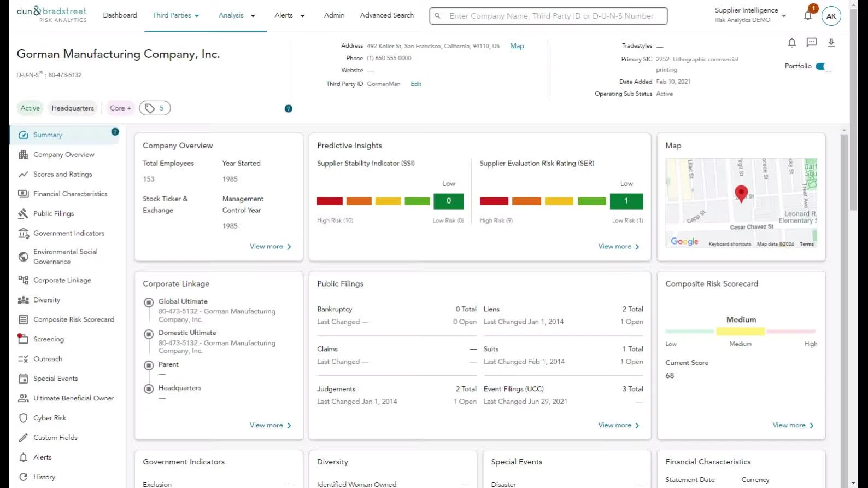The width and height of the screenshot is (868, 488).
Task: Click the Core + tag
Action: pos(120,108)
